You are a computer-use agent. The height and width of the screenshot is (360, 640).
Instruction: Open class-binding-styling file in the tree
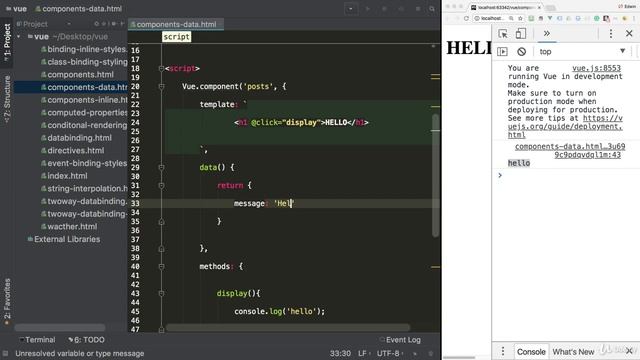point(84,62)
